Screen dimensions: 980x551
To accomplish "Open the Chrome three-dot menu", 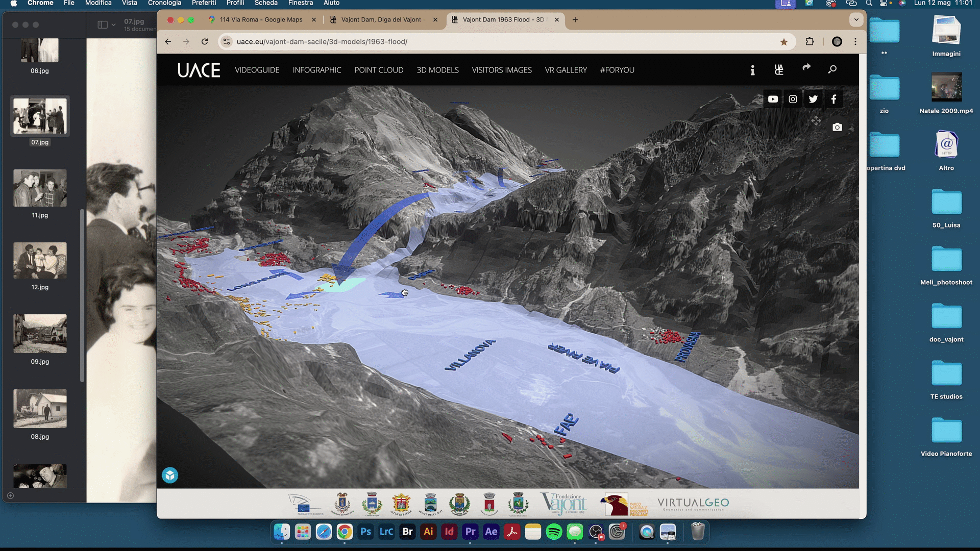I will (x=855, y=42).
